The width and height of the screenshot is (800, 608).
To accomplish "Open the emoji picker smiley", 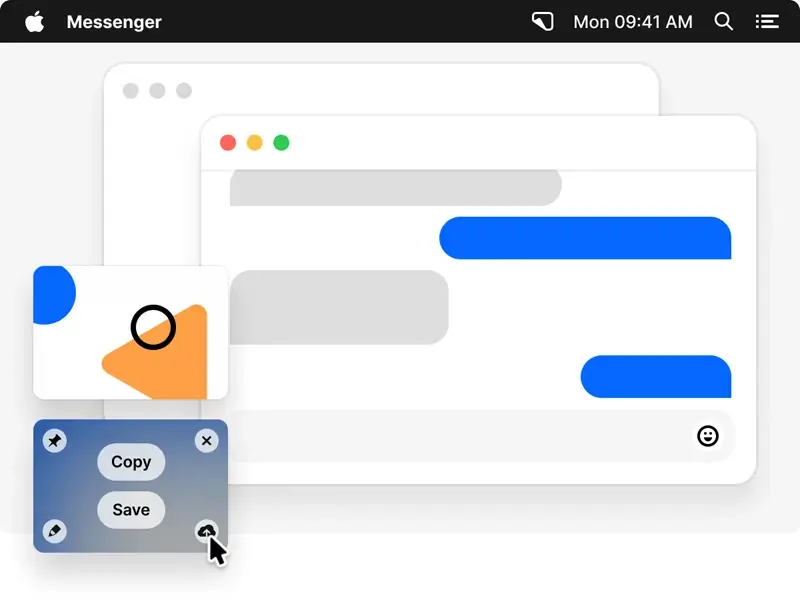I will pos(707,436).
